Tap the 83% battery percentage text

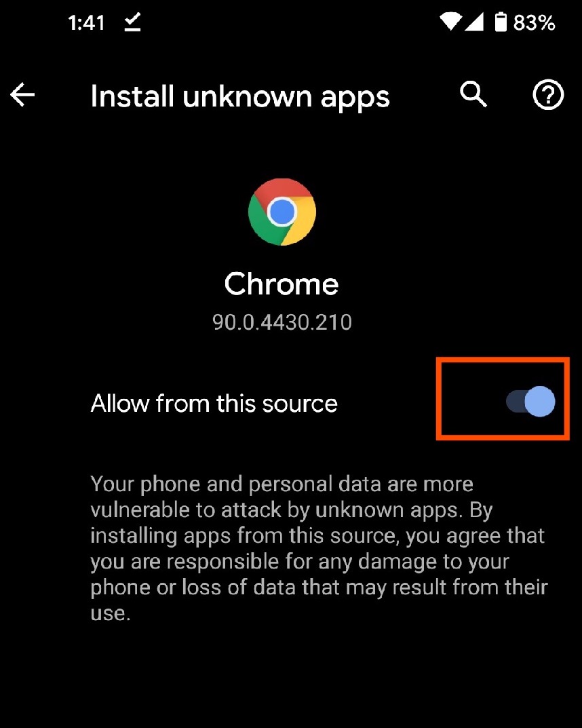[x=534, y=22]
